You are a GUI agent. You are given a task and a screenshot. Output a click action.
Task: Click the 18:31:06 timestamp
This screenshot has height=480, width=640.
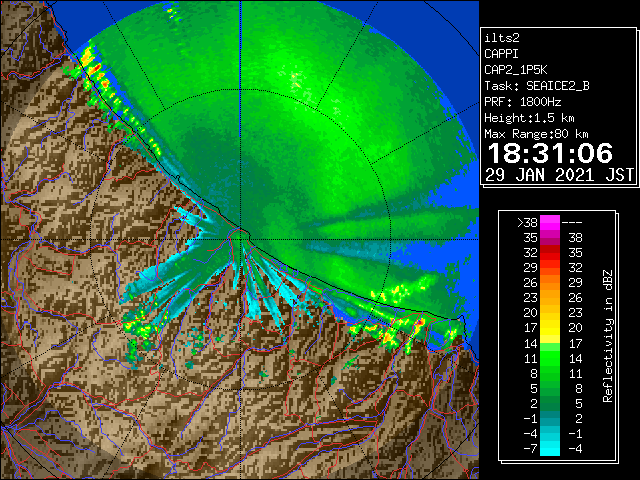[x=550, y=153]
